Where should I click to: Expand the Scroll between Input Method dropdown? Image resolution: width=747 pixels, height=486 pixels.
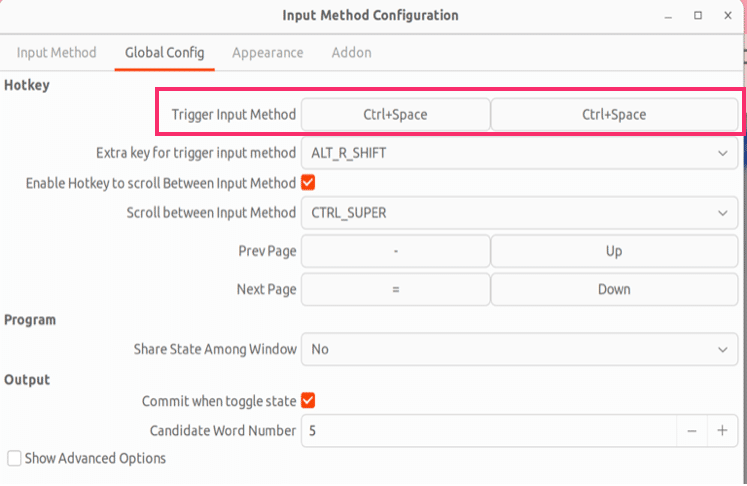pyautogui.click(x=519, y=213)
